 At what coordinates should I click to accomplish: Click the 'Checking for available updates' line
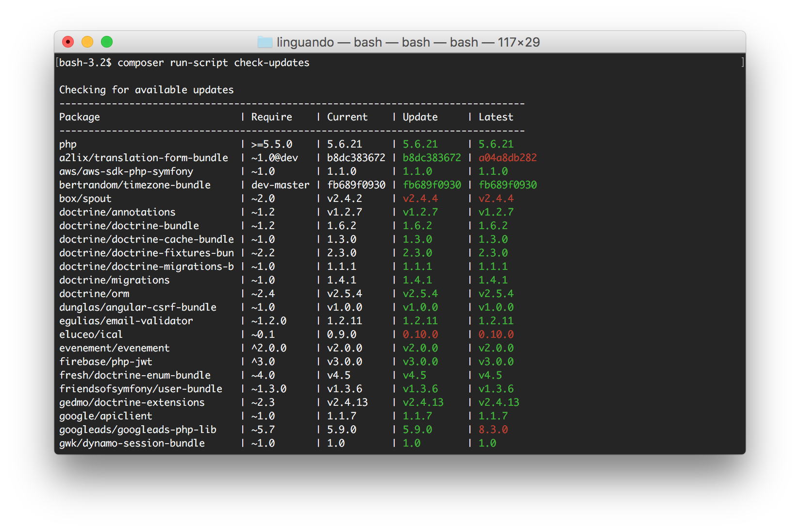tap(147, 90)
